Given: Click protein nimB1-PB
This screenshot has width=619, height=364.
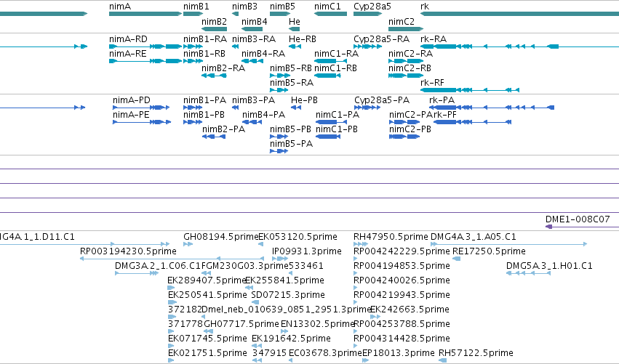Looking at the screenshot, I should 193,122.
